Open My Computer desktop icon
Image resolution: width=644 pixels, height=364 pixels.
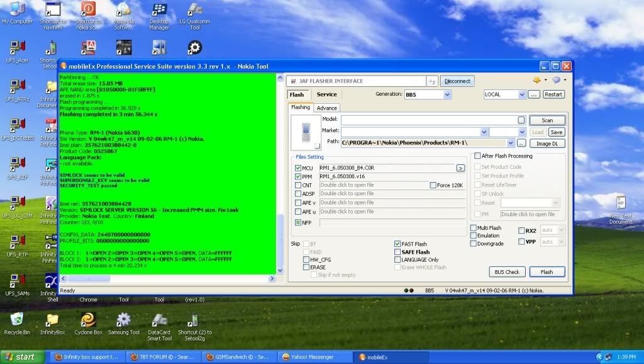tap(17, 13)
